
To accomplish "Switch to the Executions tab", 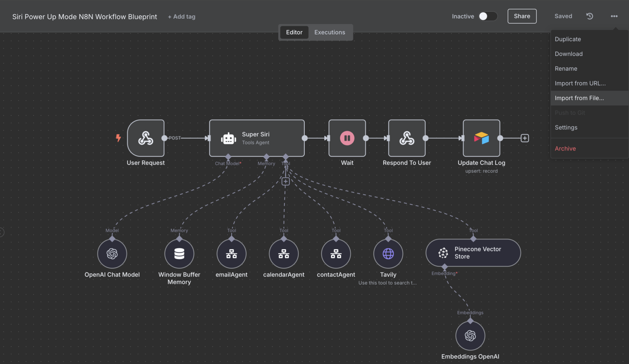I will tap(330, 32).
